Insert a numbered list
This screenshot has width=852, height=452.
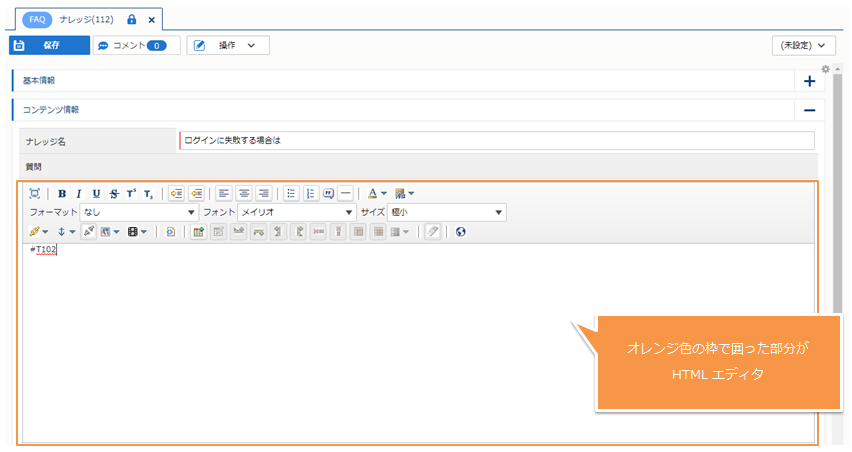pos(310,193)
